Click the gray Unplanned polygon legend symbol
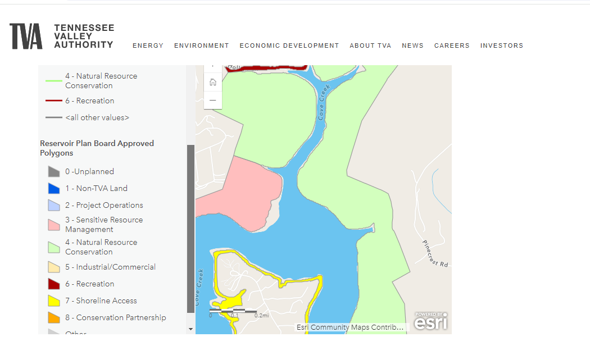The width and height of the screenshot is (590, 364). pos(53,171)
